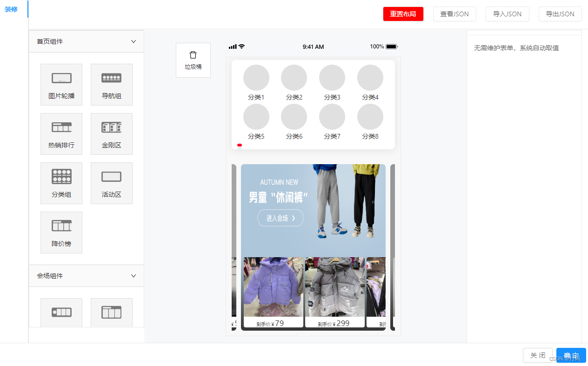Click the AUTUMN NEW banner text

tap(279, 182)
